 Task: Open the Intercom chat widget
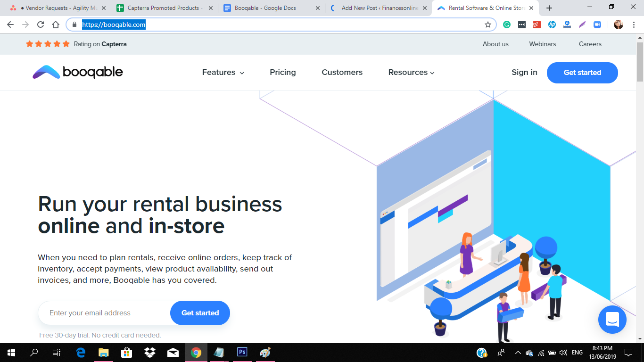(612, 320)
